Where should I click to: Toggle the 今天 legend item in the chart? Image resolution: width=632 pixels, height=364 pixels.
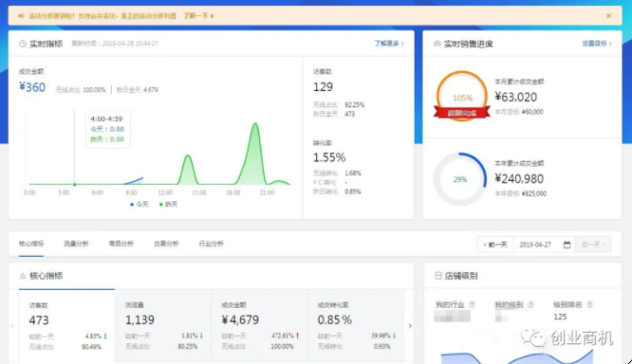[x=139, y=204]
